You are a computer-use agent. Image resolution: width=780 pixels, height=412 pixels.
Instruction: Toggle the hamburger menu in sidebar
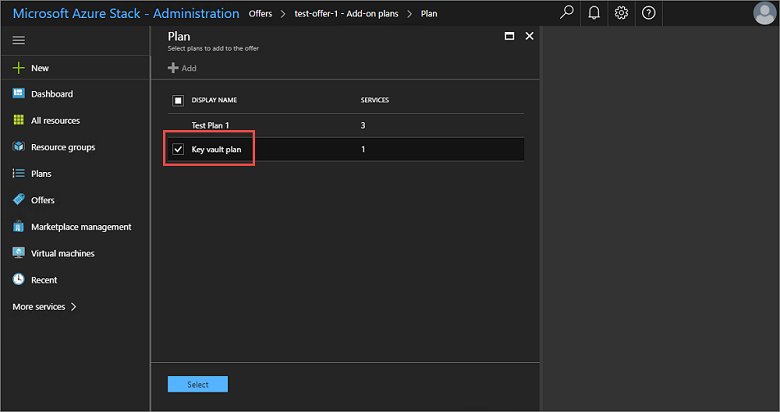[x=18, y=39]
